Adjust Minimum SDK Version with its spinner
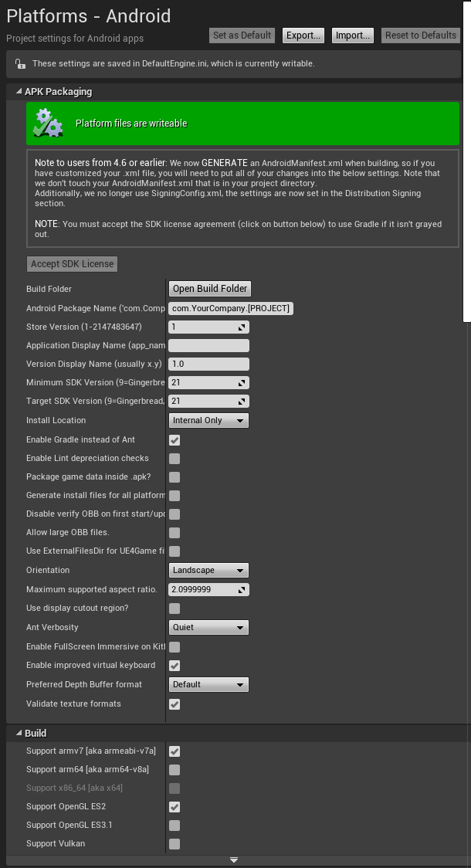 (x=242, y=382)
